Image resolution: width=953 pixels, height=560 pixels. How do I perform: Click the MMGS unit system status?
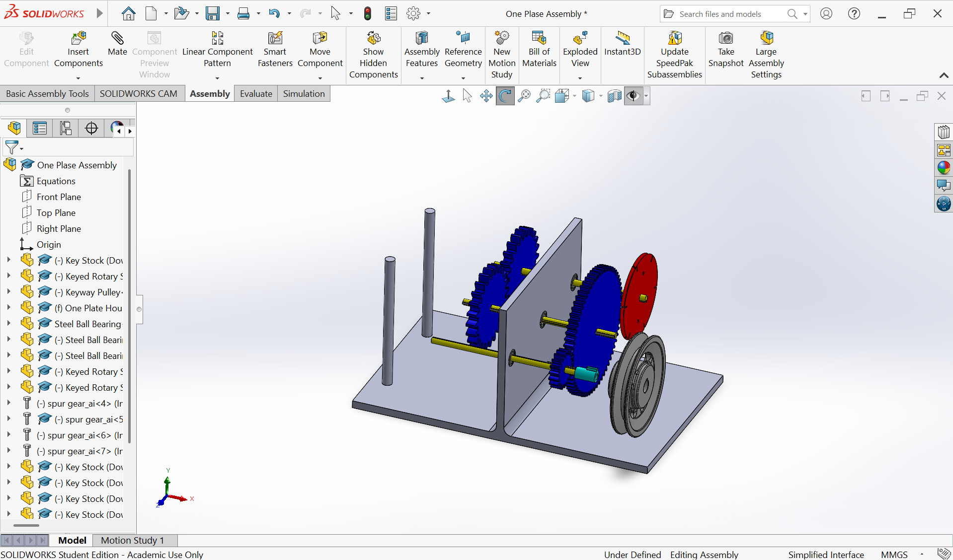click(x=894, y=555)
